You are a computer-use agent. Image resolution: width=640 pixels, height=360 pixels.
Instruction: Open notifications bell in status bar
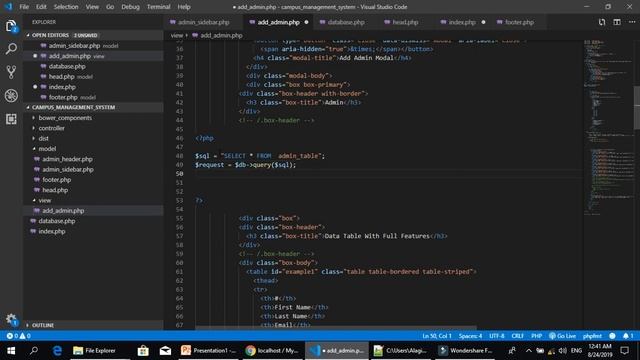628,336
